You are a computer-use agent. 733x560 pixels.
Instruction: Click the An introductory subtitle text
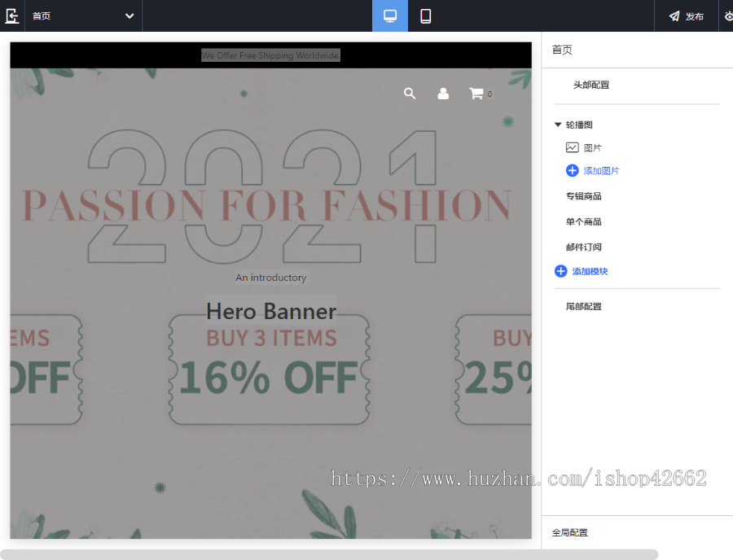pos(270,278)
